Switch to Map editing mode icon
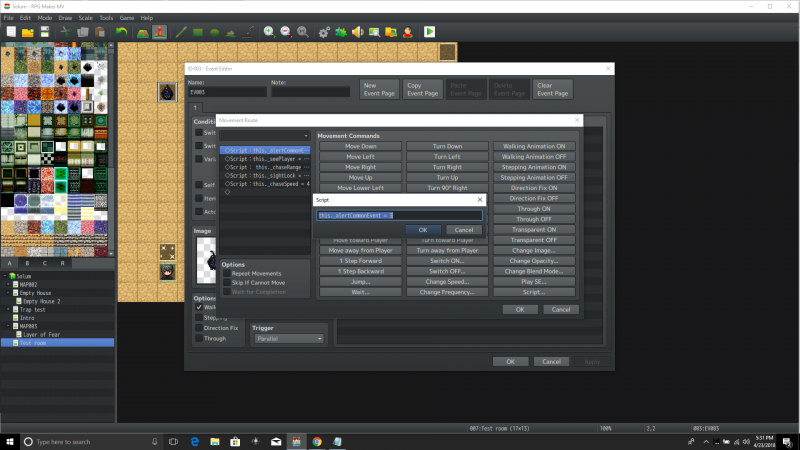Viewport: 800px width, 450px height. 143,32
